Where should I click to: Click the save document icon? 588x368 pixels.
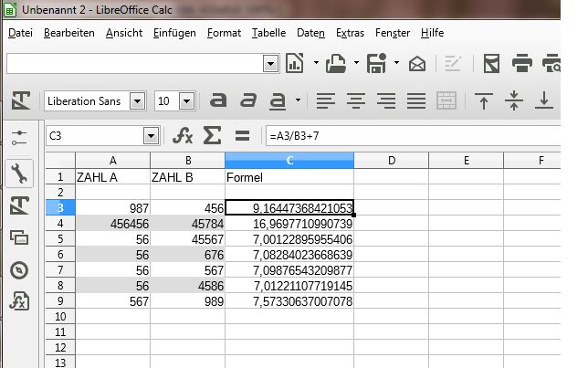click(x=376, y=63)
